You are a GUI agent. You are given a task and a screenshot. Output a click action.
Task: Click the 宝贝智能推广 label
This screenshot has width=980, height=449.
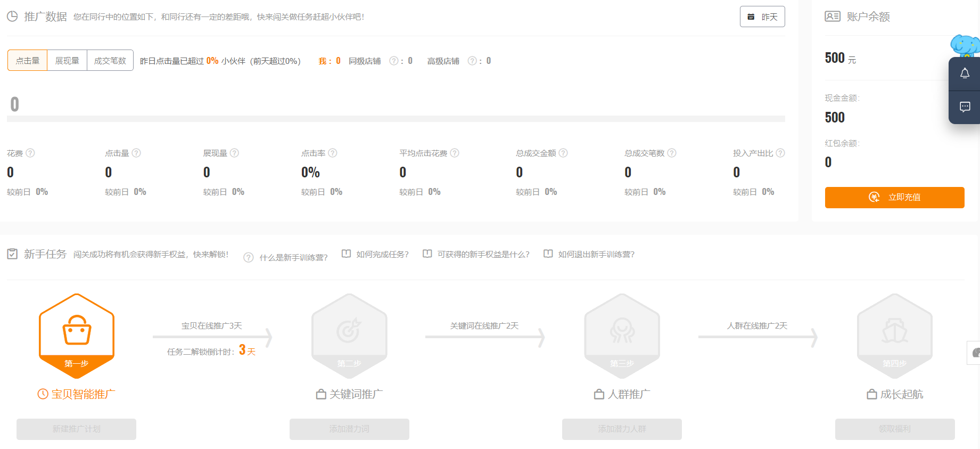point(84,394)
